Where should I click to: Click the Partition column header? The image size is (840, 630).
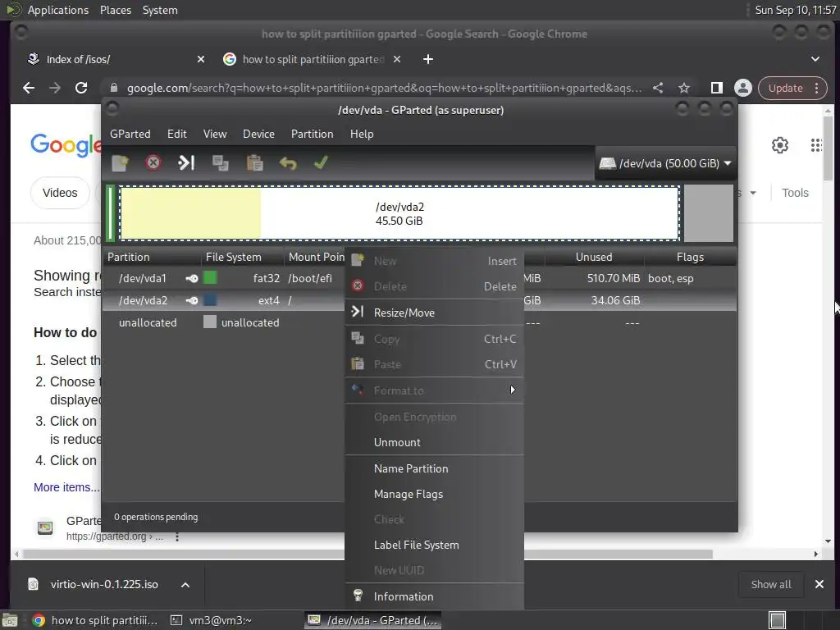pos(152,257)
